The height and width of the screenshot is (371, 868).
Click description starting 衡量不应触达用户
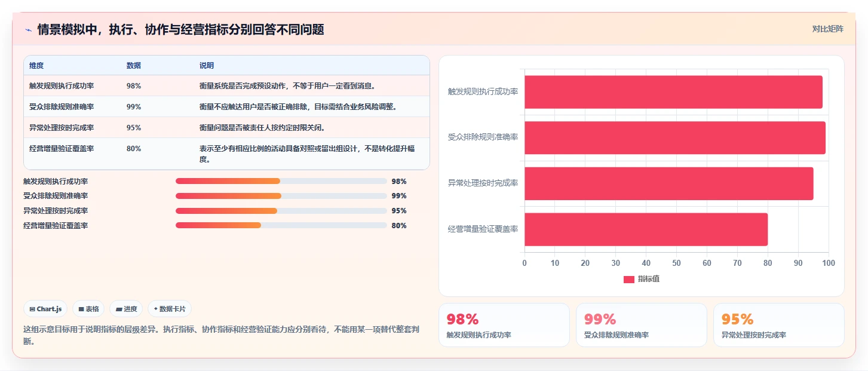click(x=298, y=107)
